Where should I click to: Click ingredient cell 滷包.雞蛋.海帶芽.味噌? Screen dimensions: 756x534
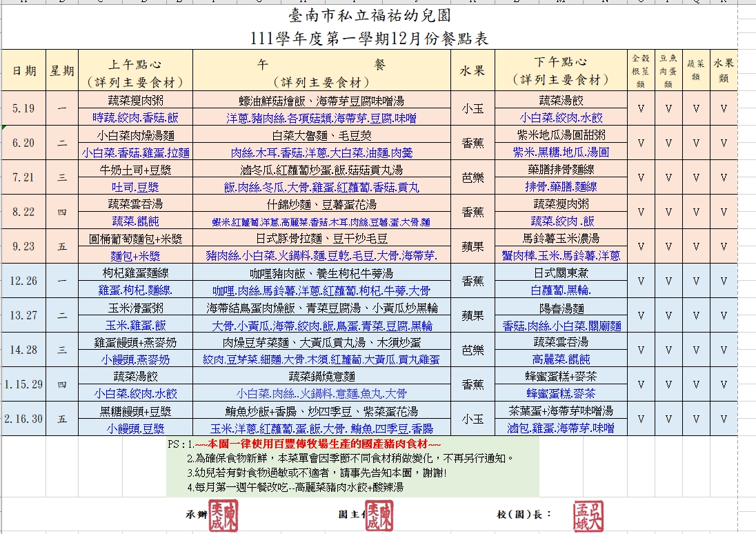click(561, 428)
